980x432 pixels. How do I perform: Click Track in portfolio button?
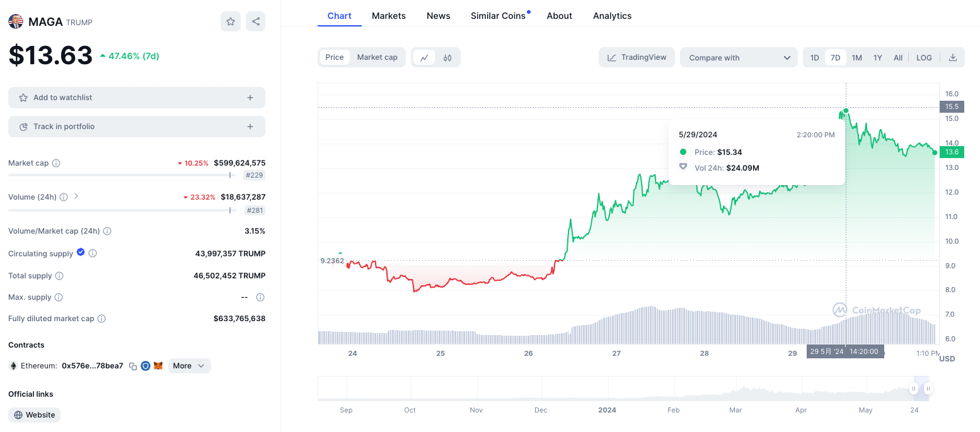(137, 127)
